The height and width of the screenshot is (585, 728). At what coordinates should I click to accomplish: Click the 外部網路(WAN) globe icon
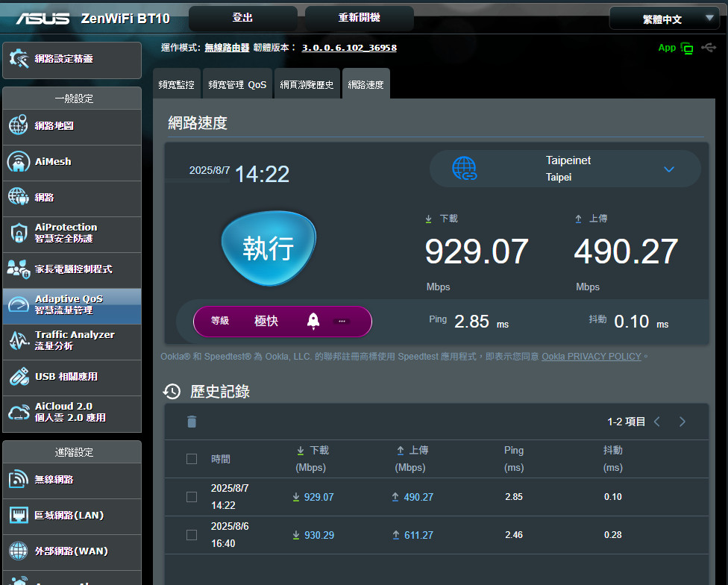point(19,551)
